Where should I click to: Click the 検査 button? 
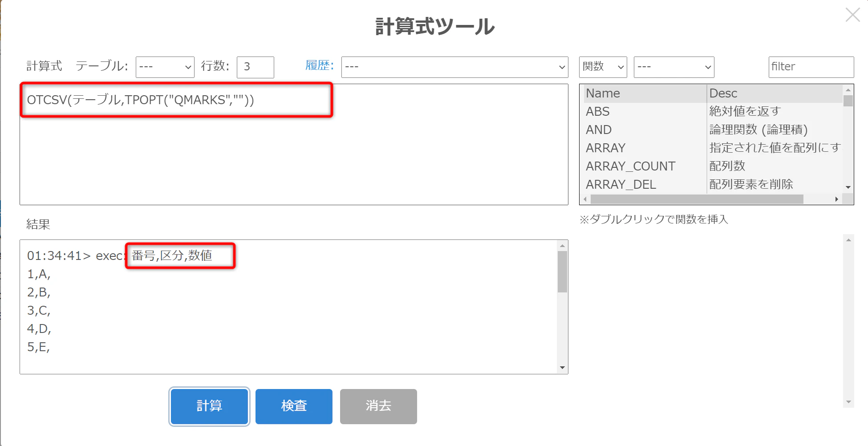tap(294, 406)
